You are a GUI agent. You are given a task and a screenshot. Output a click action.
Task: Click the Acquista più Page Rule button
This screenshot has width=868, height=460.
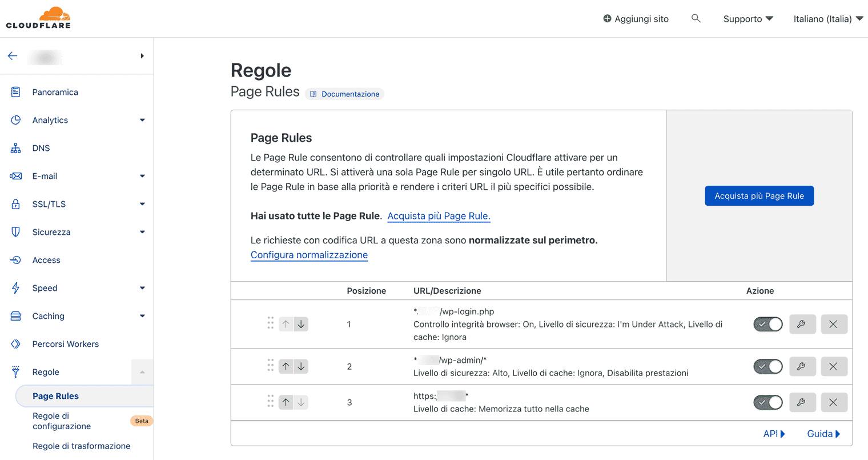759,196
